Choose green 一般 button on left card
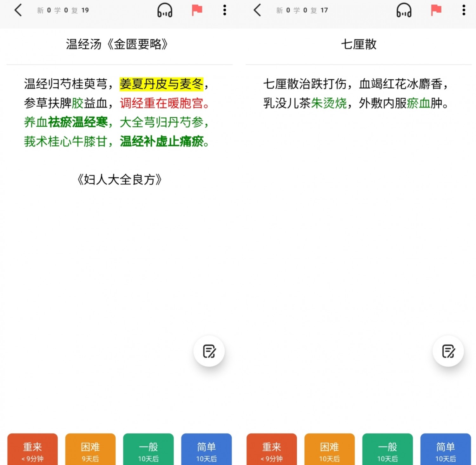The image size is (476, 465). coord(148,450)
